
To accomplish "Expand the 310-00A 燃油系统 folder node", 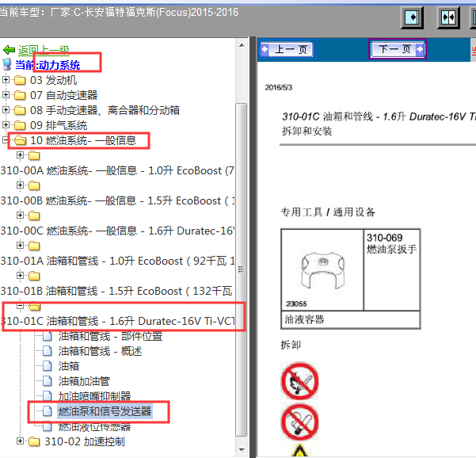I will [20, 155].
